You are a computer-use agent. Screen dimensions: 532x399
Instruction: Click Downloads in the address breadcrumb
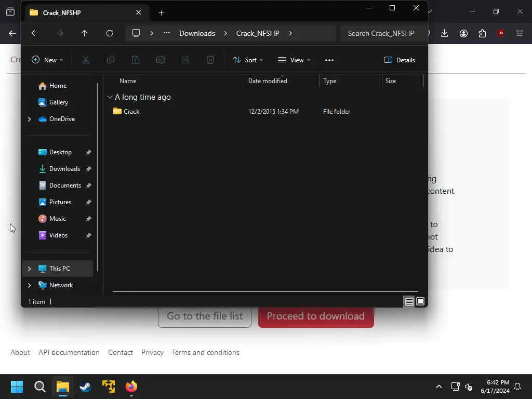click(197, 33)
